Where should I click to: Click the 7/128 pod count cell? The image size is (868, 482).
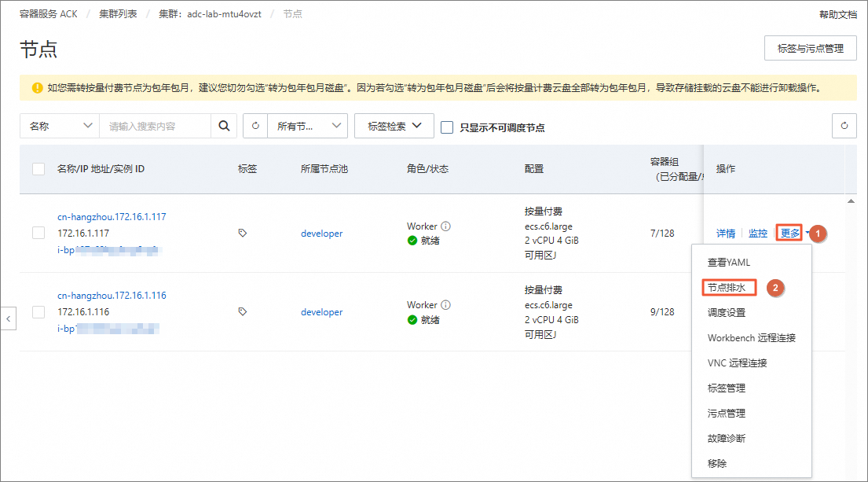(x=662, y=234)
